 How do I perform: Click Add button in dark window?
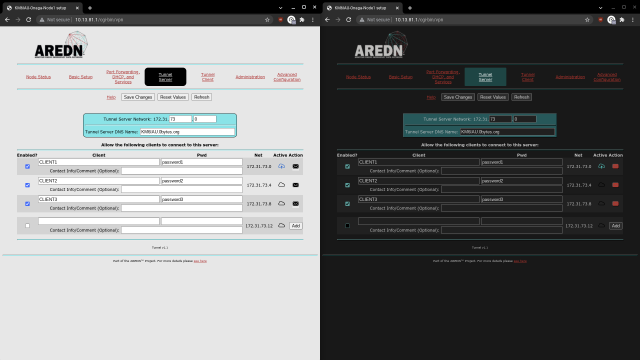[x=616, y=226]
